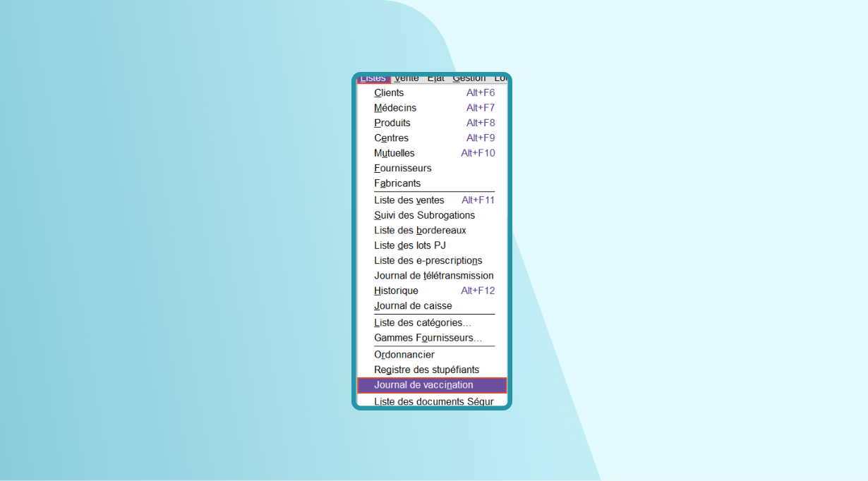Open Suivi des Subrogations
Image resolution: width=868 pixels, height=481 pixels.
click(424, 215)
